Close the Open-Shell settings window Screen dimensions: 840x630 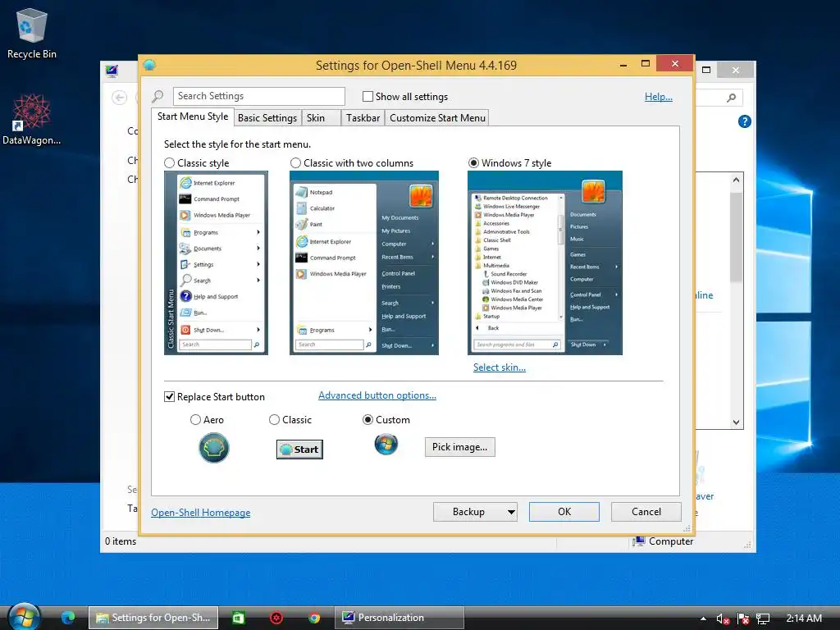[675, 64]
